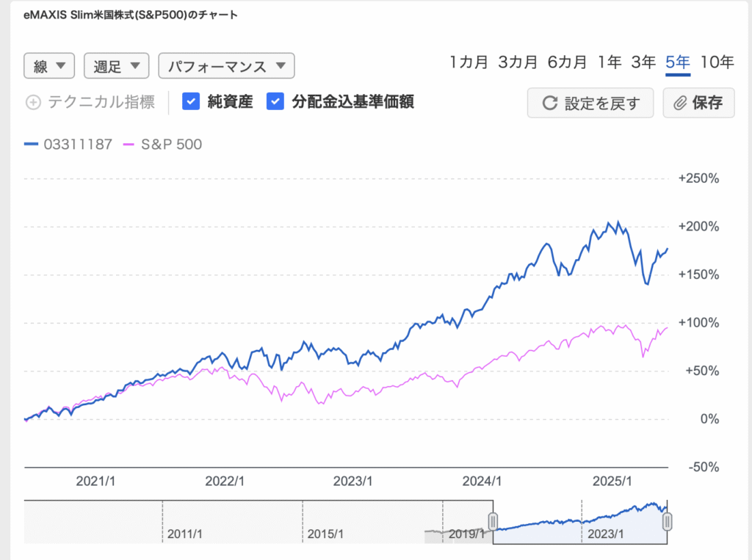Click the S&P 500 legend label

171,145
